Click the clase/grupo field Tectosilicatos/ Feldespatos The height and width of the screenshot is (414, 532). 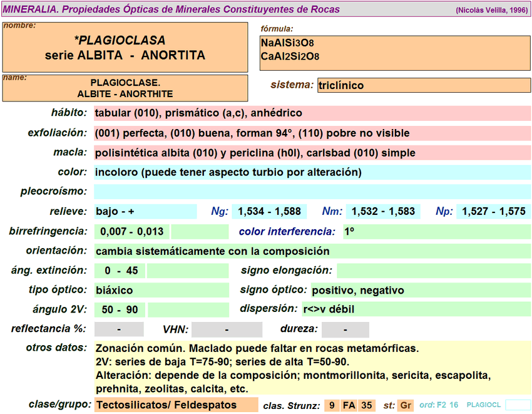click(175, 405)
